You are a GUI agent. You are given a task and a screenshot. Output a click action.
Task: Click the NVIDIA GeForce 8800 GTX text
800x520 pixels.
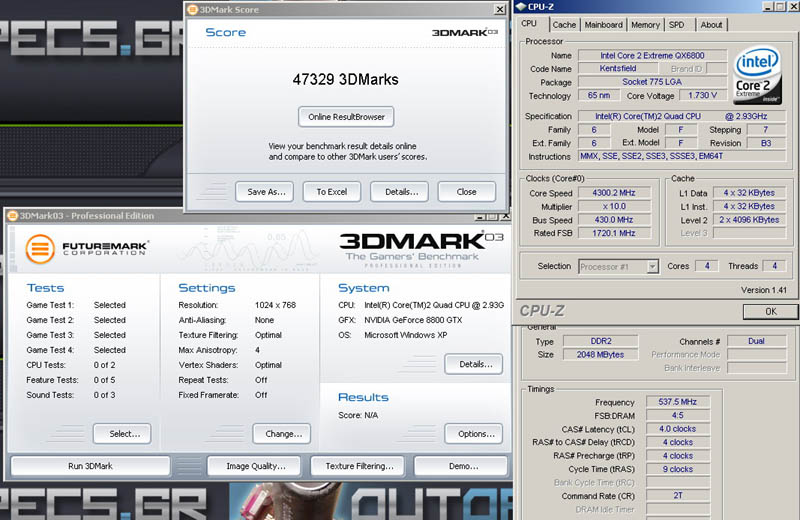point(413,320)
